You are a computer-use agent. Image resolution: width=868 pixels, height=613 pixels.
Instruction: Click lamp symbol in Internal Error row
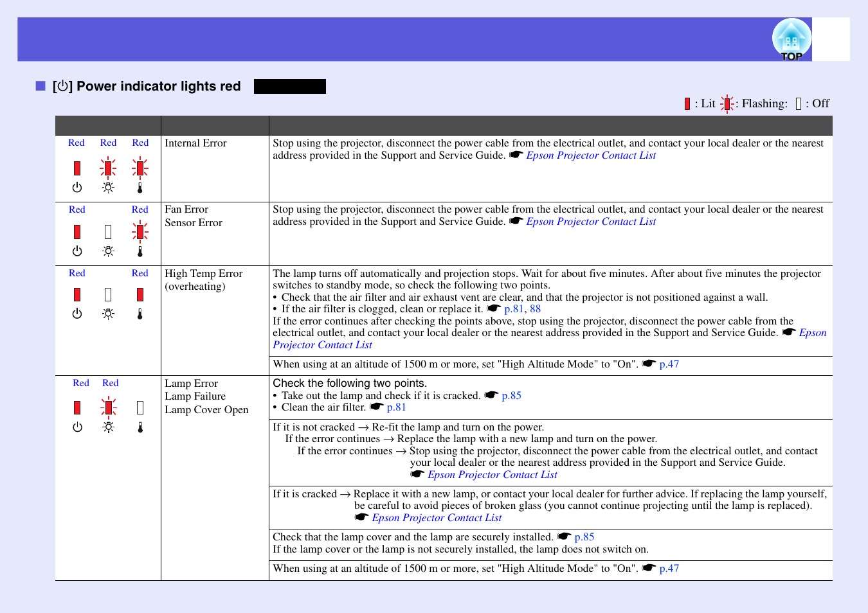coord(108,188)
